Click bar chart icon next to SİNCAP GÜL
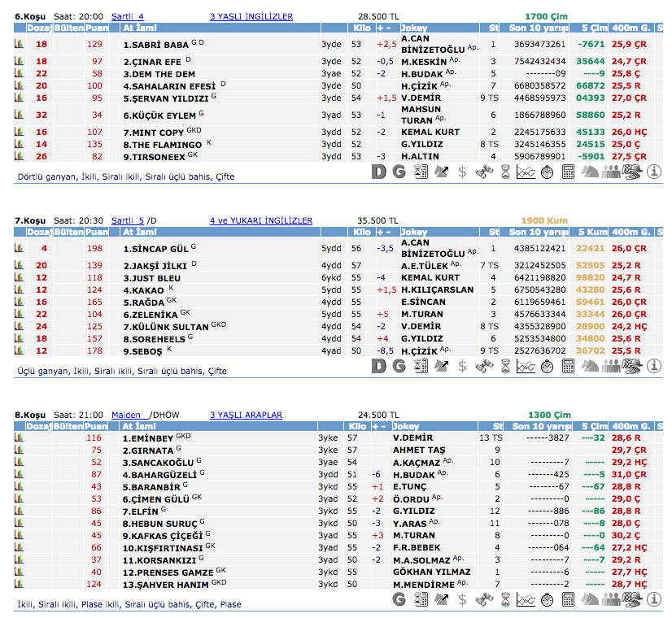 [20, 248]
